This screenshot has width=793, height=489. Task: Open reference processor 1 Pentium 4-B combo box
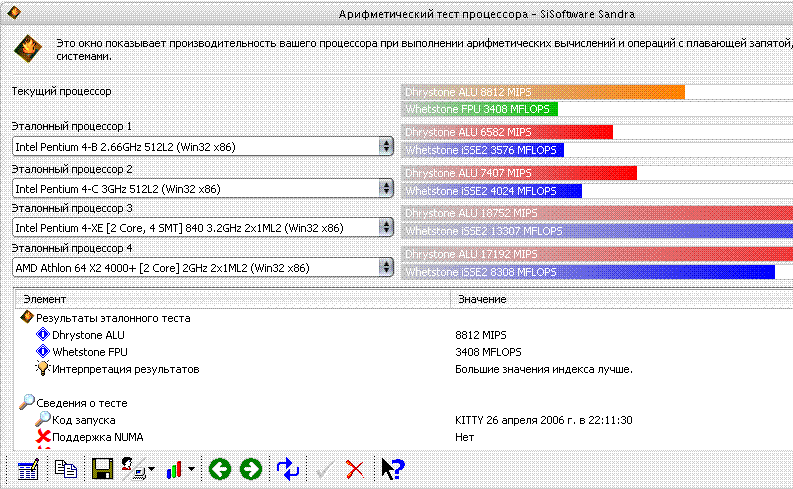pos(202,147)
